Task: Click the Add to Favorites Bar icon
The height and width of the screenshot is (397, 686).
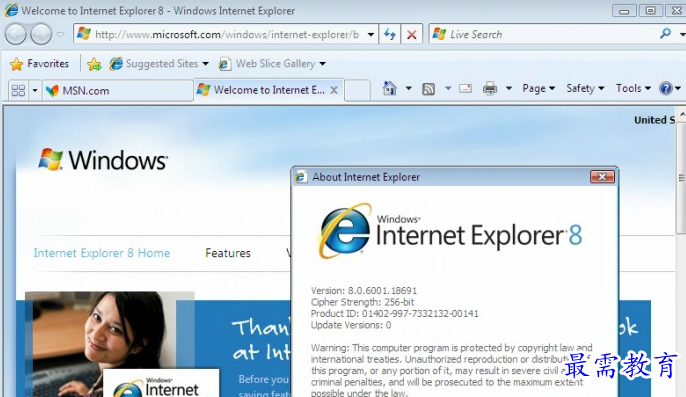Action: coord(94,64)
